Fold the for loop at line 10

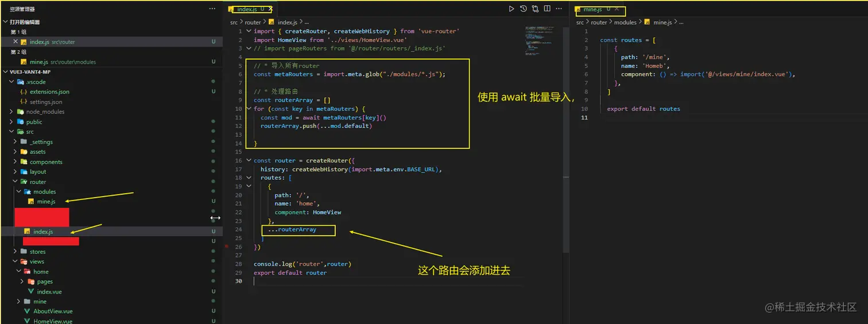[249, 109]
